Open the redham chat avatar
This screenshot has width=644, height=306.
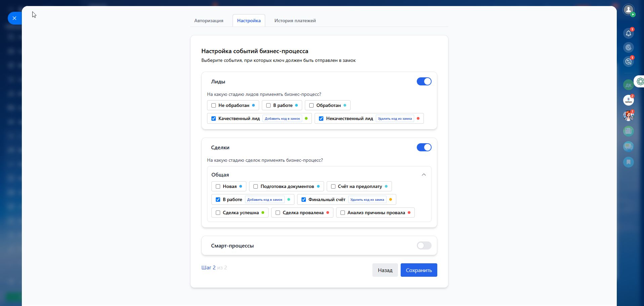[628, 100]
